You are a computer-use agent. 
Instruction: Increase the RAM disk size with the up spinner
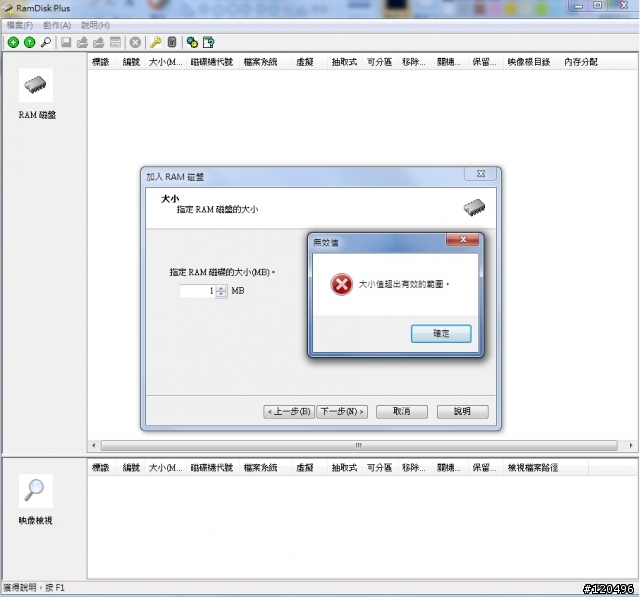(x=221, y=288)
